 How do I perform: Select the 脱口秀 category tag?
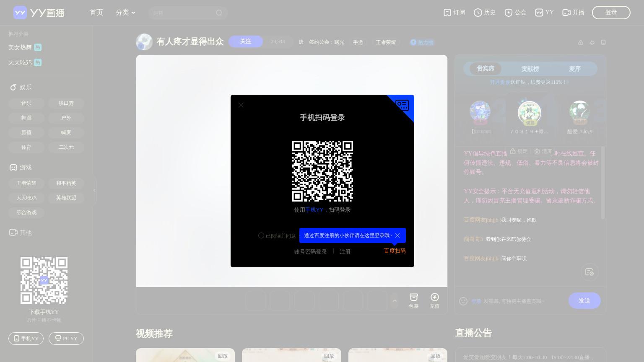tap(66, 103)
